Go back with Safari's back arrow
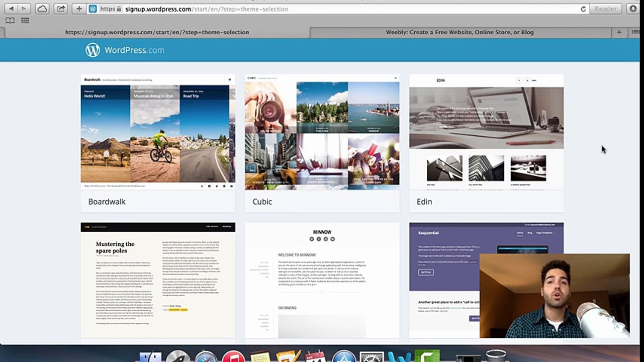Screen dimensions: 644x362 pyautogui.click(x=11, y=9)
